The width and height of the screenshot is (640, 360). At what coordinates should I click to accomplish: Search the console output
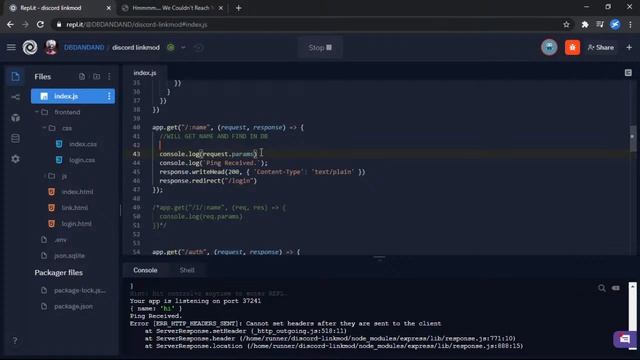click(602, 288)
